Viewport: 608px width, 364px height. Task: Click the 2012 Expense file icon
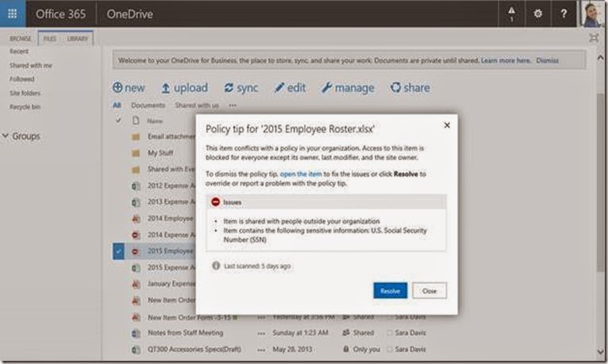coord(135,186)
